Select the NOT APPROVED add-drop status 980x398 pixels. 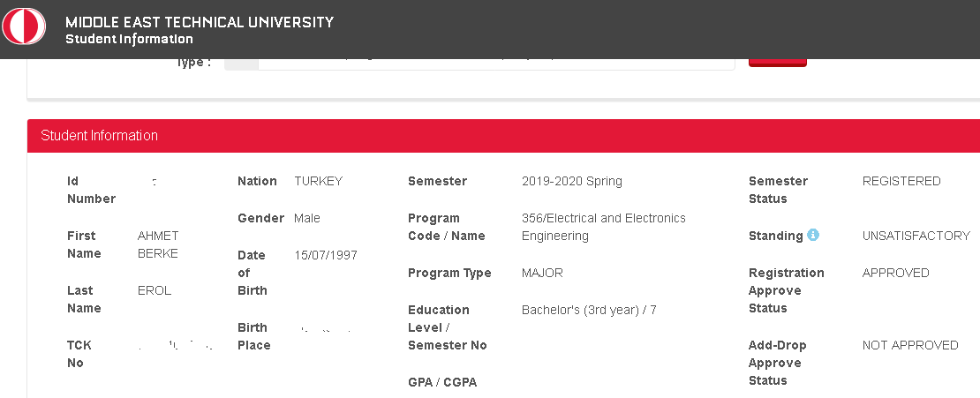[x=910, y=345]
